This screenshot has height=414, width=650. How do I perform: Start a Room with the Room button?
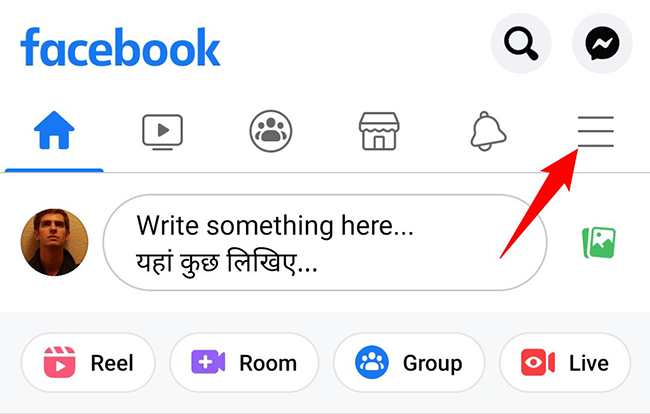click(x=244, y=363)
